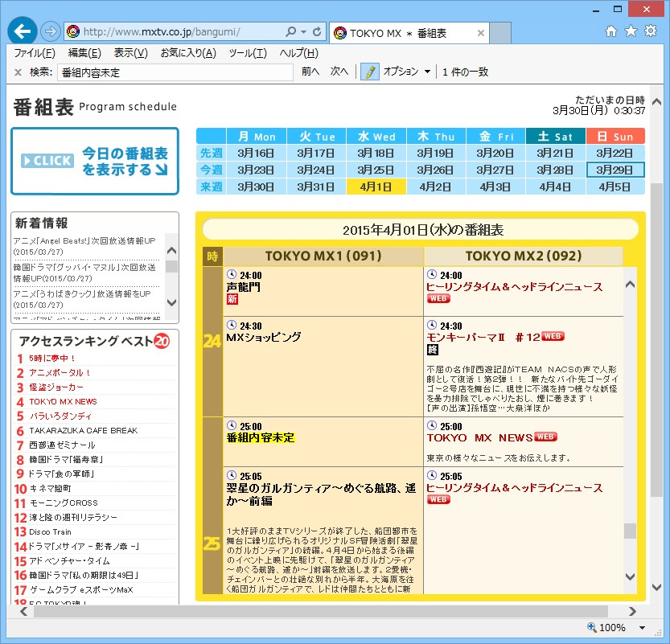Select the 4月1日 schedule date
This screenshot has width=670, height=644.
(x=376, y=187)
